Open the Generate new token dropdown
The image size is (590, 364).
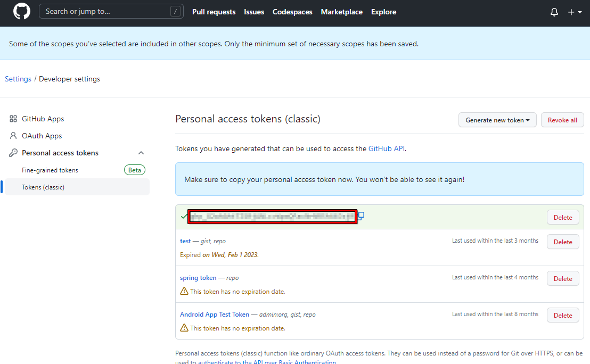[x=497, y=120]
